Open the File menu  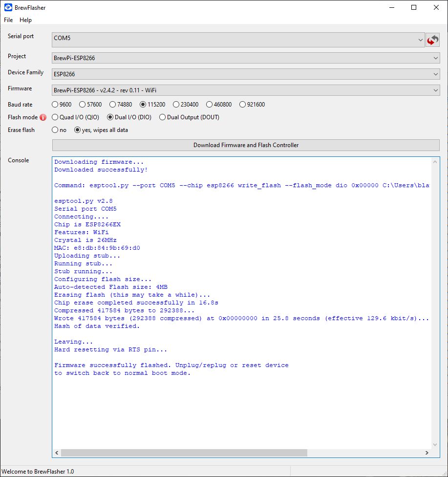pos(8,20)
